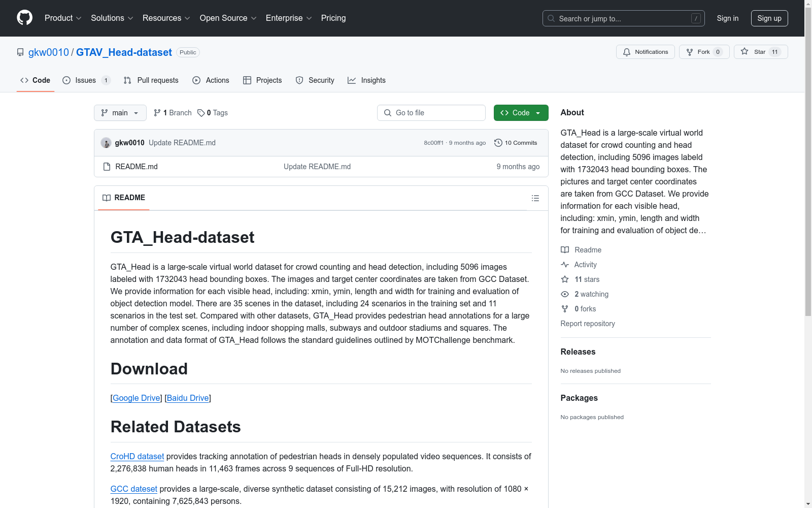Click the Notifications button

pos(646,52)
